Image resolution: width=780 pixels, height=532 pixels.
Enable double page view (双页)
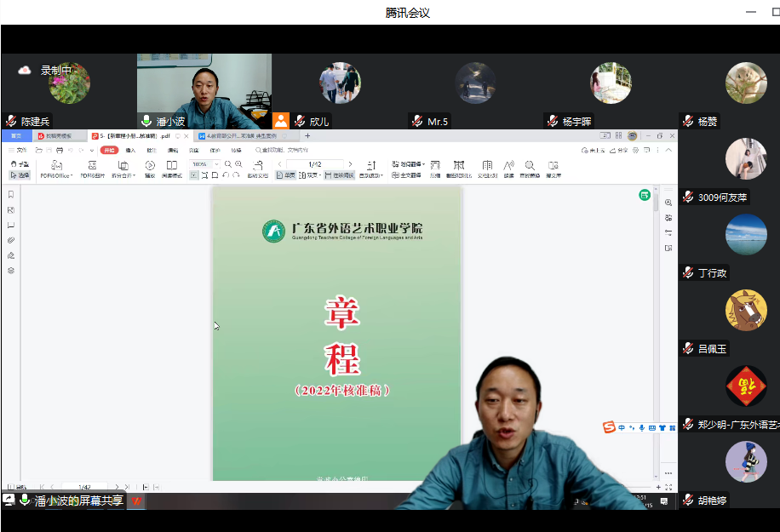[309, 175]
